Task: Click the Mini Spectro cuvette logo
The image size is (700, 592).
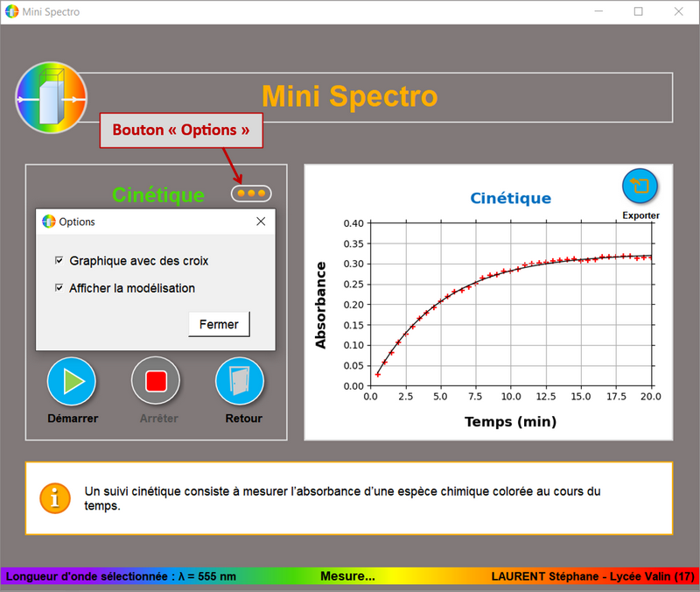Action: coord(52,97)
